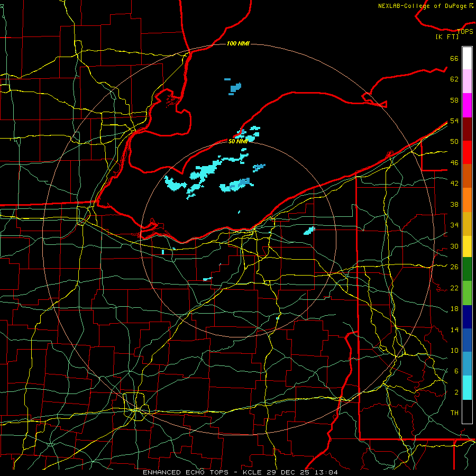Screen dimensions: 476x476
Task: Select the navy blue legend swatch
Action: [467, 316]
